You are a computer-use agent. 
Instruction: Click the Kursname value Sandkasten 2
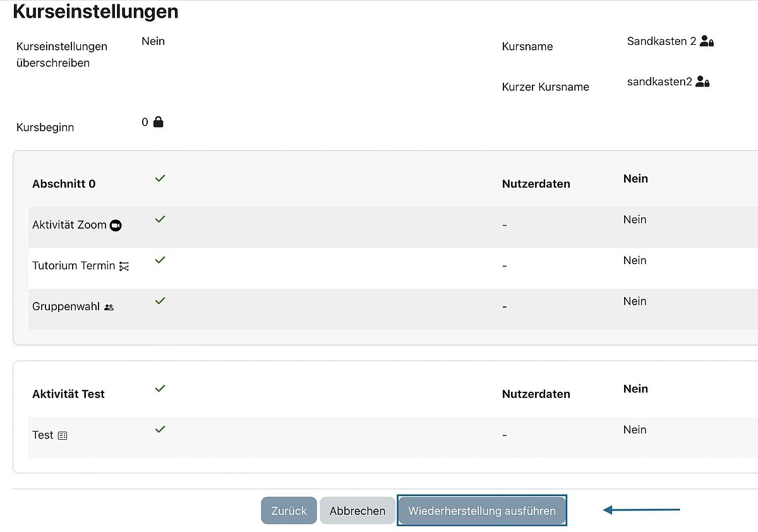661,41
